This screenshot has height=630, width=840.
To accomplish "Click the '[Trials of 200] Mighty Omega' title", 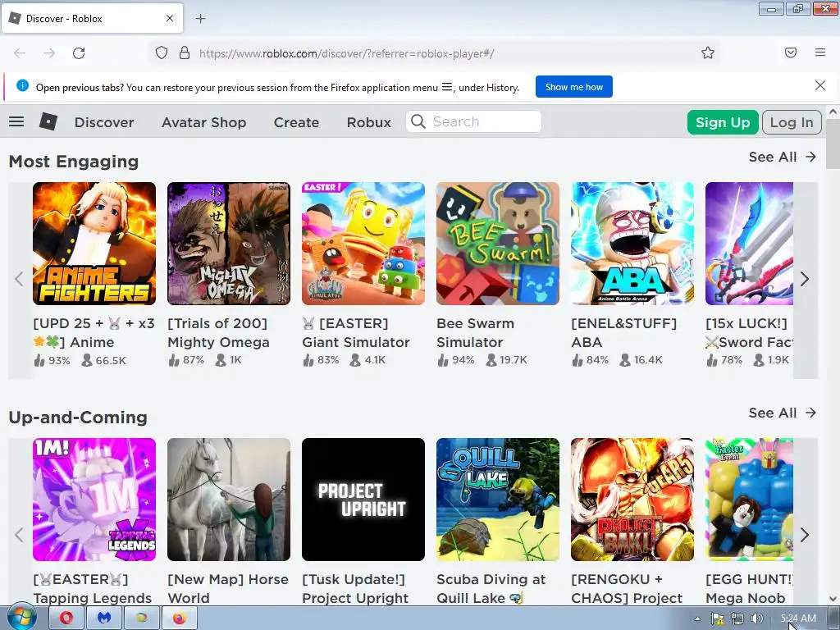I will click(218, 333).
